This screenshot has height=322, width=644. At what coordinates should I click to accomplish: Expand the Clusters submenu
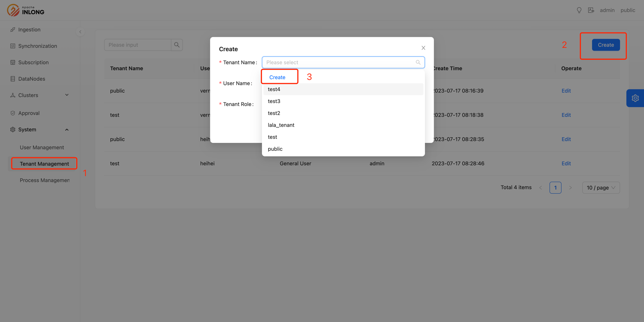click(39, 95)
